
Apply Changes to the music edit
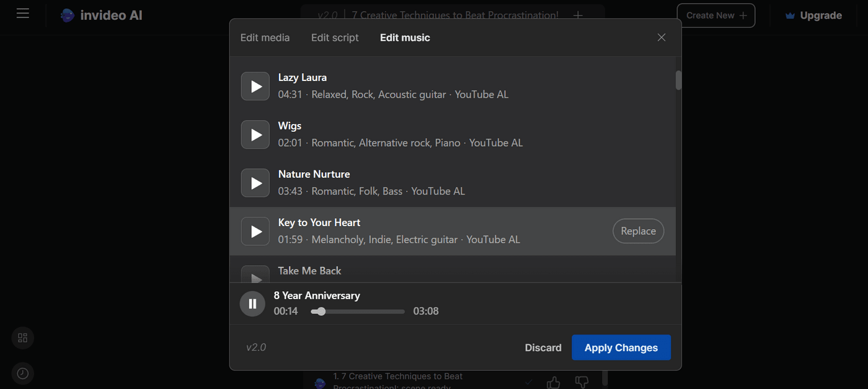(621, 347)
